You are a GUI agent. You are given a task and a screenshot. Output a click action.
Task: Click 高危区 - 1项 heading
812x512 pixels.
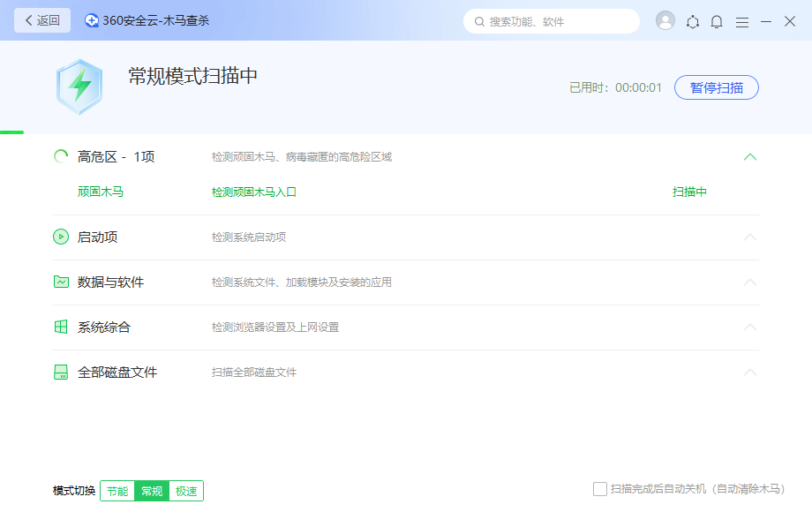116,156
